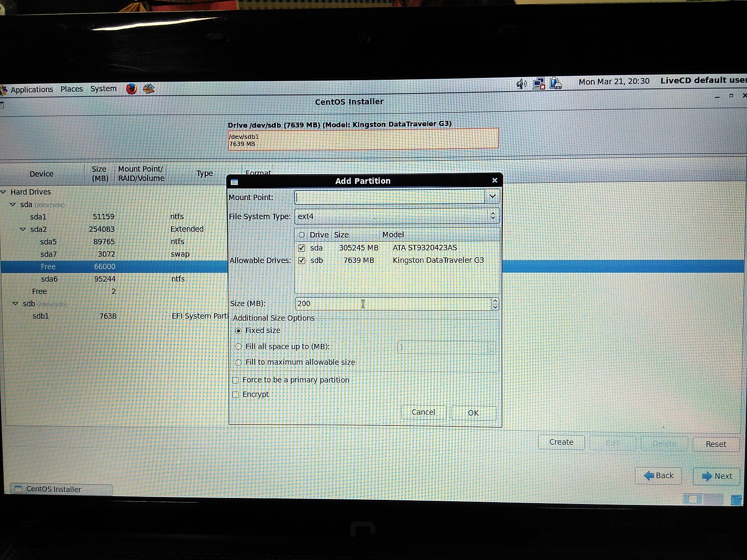The width and height of the screenshot is (747, 560).
Task: Click the Create button
Action: point(561,442)
